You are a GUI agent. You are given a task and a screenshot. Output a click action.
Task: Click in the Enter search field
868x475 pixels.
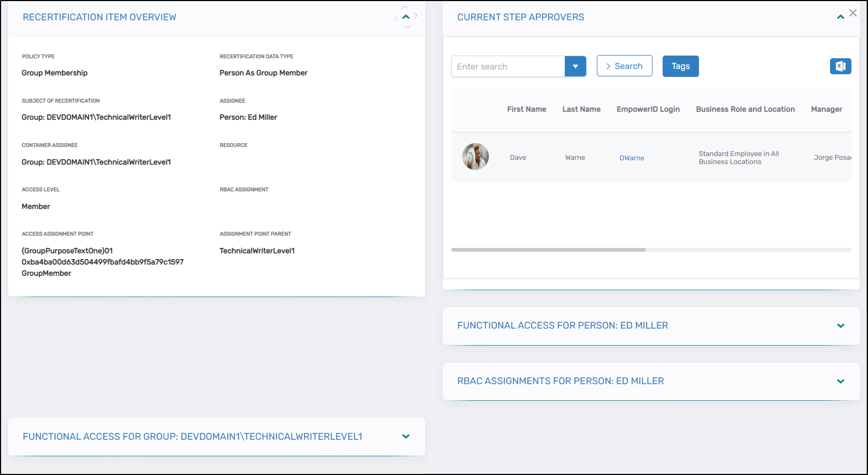[x=508, y=66]
